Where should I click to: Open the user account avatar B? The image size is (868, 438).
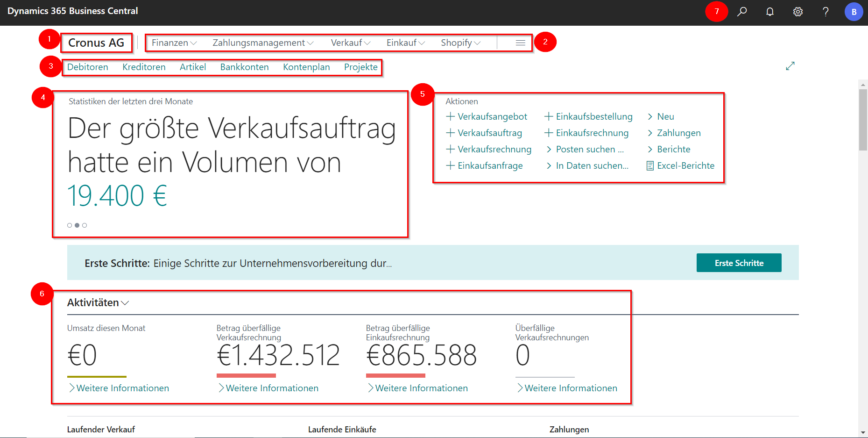(854, 12)
